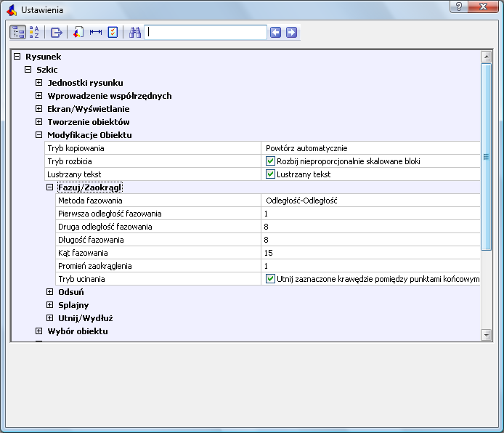Select Druga odległość fazowania row label

(x=105, y=227)
